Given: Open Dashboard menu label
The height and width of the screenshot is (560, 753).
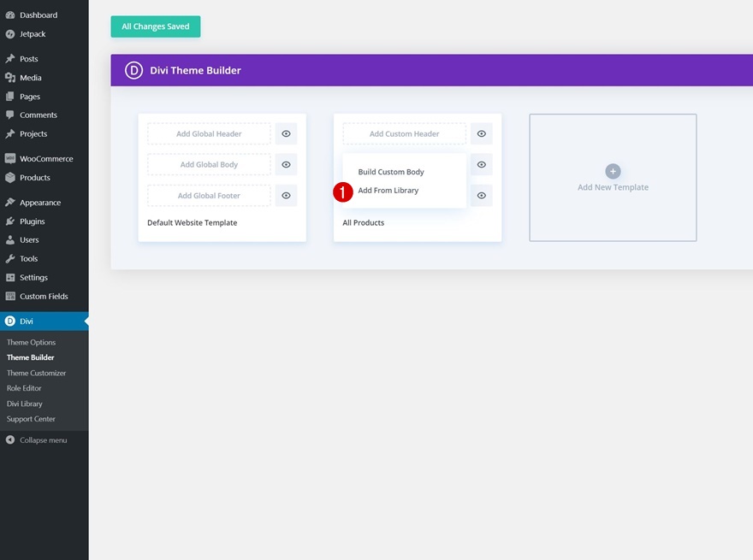Looking at the screenshot, I should click(39, 15).
